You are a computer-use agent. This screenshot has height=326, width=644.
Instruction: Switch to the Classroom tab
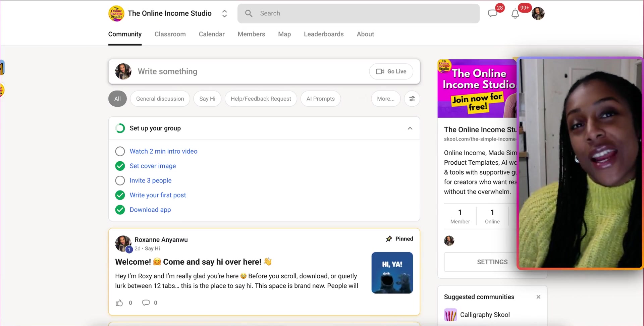click(x=170, y=34)
